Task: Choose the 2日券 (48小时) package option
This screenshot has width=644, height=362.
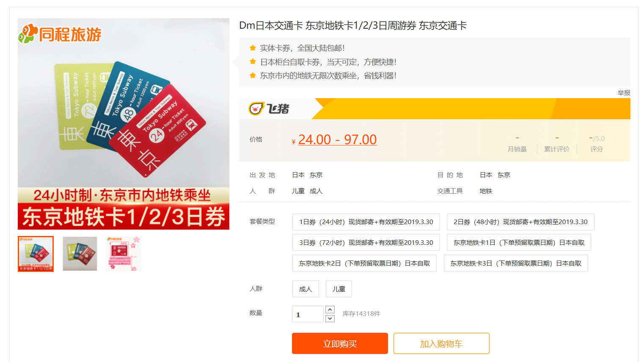Action: 520,222
